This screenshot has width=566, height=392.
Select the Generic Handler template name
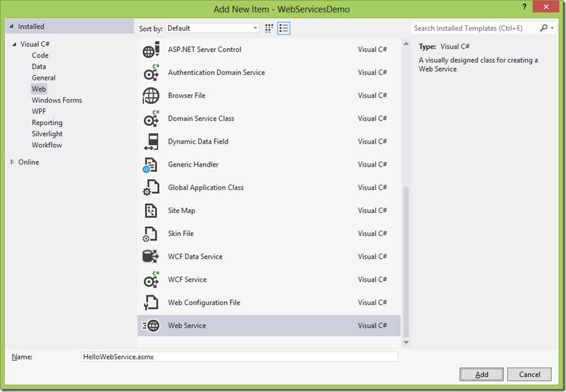click(x=193, y=165)
